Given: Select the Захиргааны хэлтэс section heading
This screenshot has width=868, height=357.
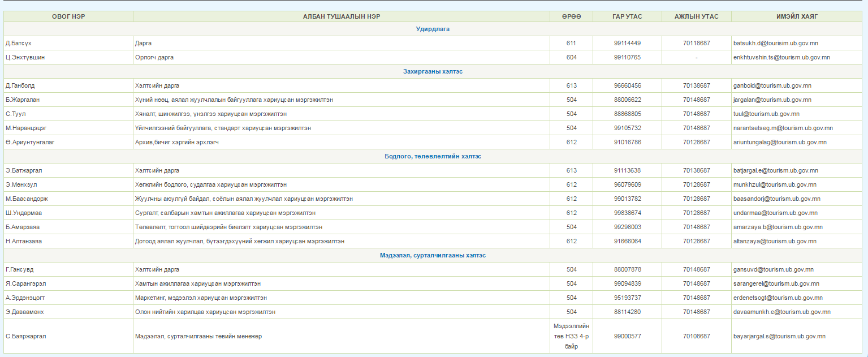Looking at the screenshot, I should click(x=433, y=71).
